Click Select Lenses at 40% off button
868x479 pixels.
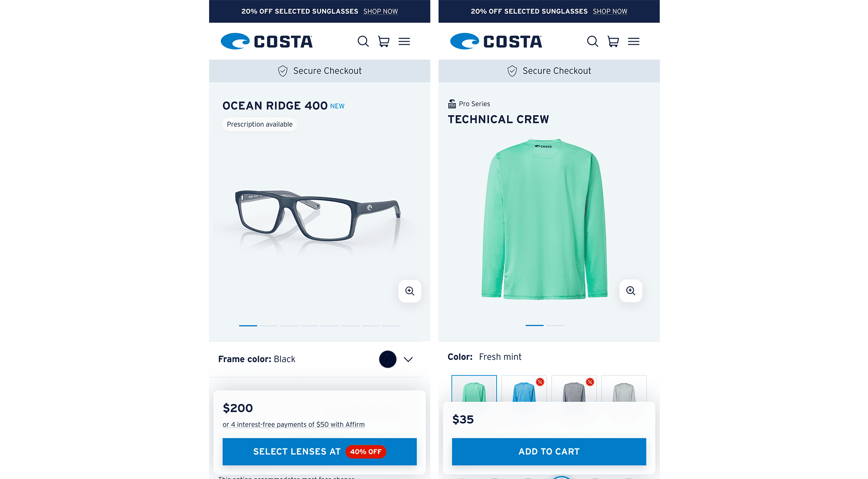pos(319,451)
